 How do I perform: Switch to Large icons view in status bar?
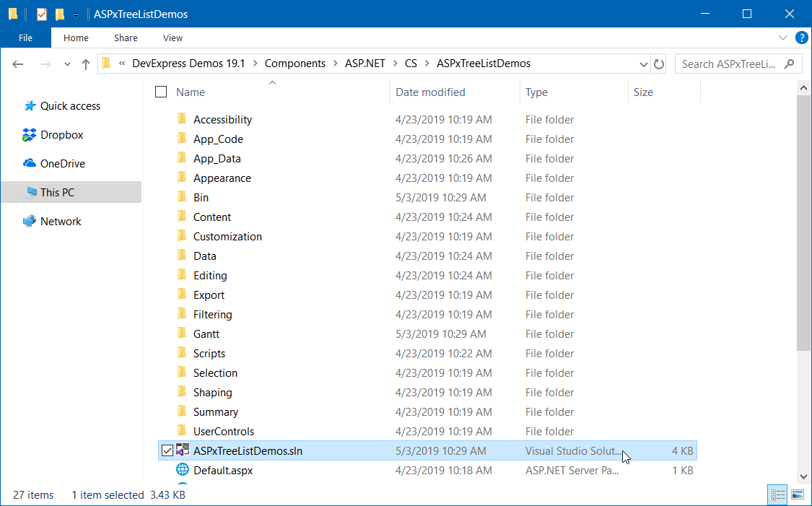click(798, 495)
